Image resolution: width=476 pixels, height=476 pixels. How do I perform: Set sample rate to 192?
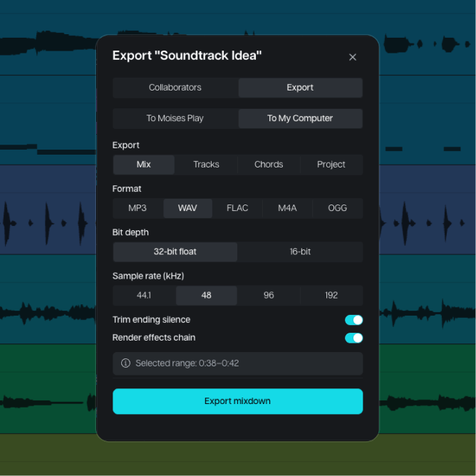[x=331, y=296]
